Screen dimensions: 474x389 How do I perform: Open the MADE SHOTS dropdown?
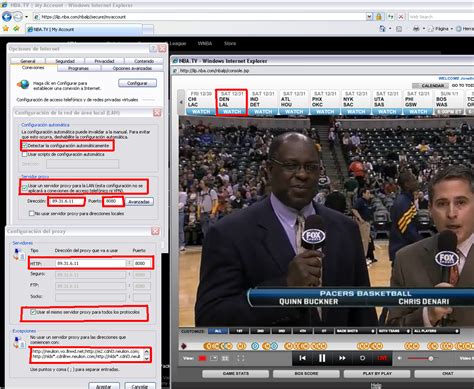[355, 331]
